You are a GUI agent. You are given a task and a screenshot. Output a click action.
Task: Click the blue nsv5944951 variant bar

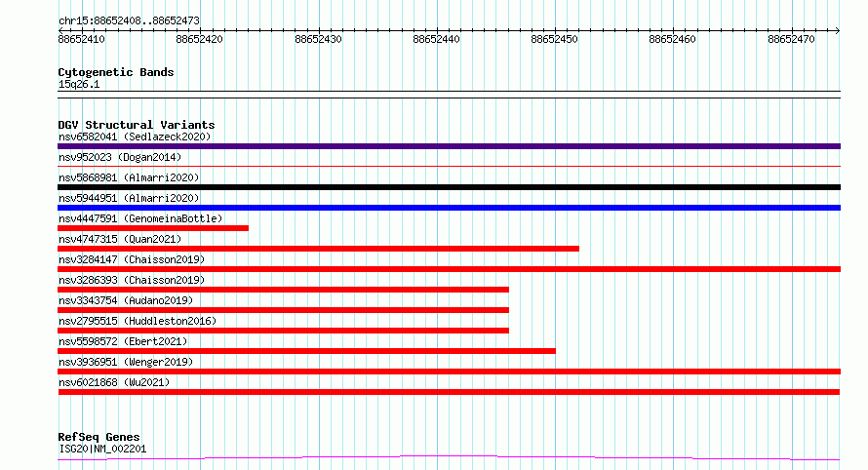(449, 208)
